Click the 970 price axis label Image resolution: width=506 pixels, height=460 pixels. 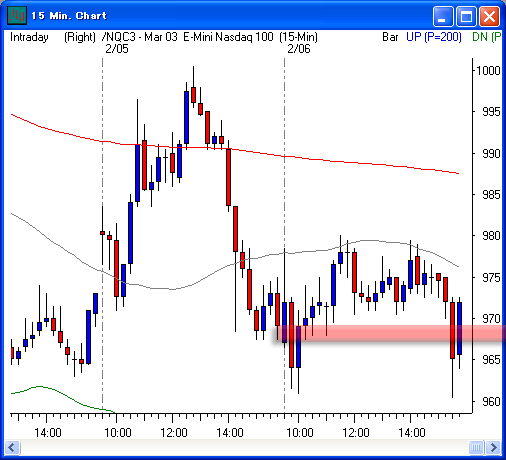click(x=491, y=319)
